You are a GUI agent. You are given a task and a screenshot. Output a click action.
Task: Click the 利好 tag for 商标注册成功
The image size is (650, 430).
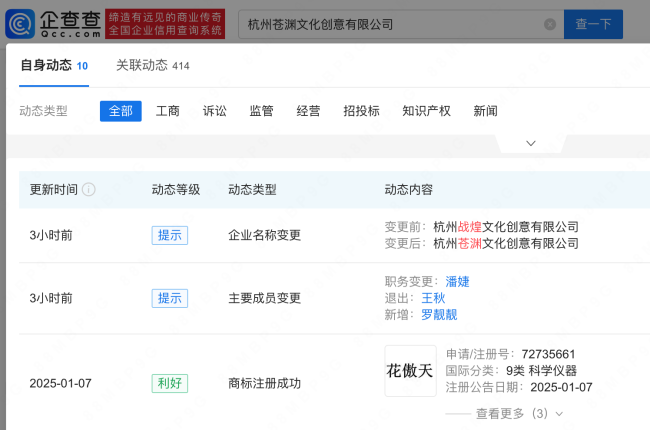(x=170, y=383)
